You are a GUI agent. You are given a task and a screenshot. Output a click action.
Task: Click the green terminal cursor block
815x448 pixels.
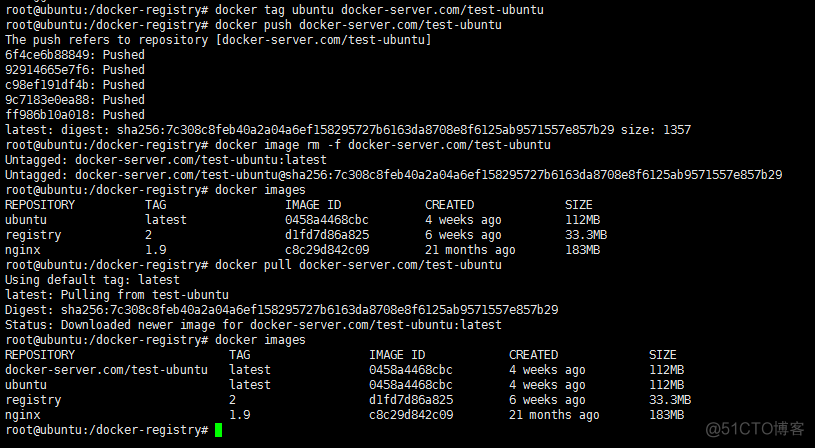click(218, 430)
